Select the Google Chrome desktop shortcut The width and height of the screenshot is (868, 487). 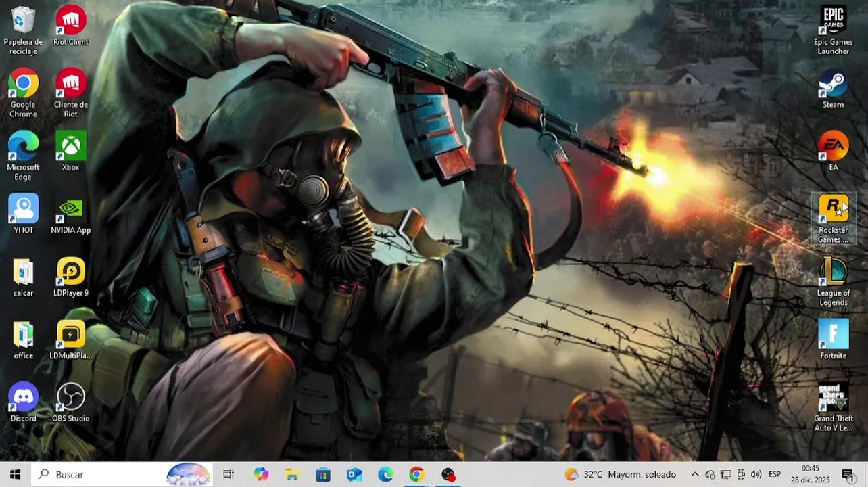pos(23,93)
